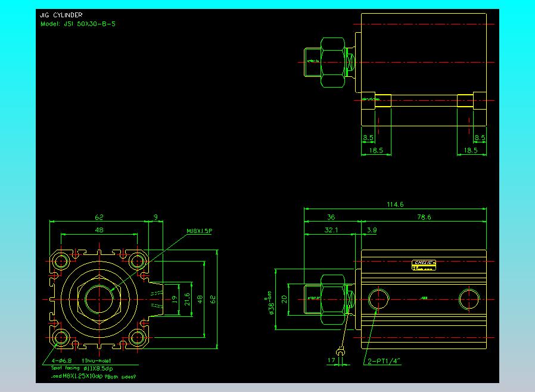The height and width of the screenshot is (392, 535).
Task: Pick the overall length dimension "114.6"
Action: pyautogui.click(x=395, y=204)
